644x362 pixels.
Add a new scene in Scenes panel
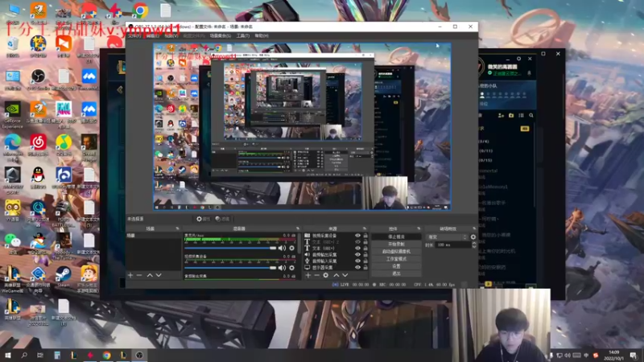(x=130, y=275)
